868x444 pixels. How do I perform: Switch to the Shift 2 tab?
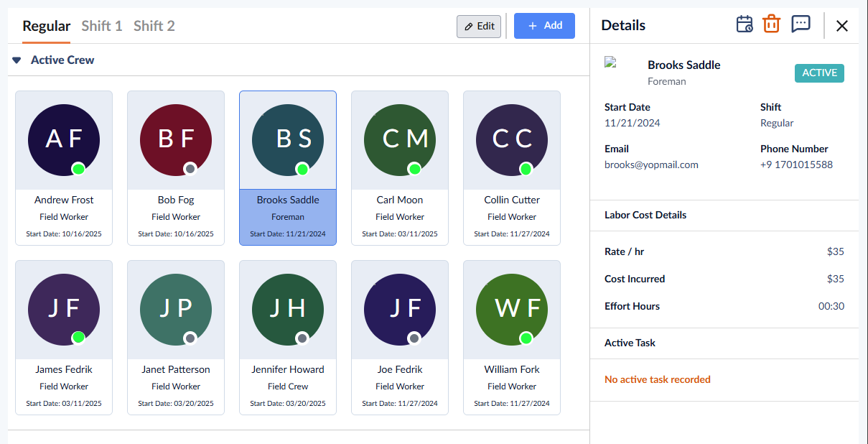point(154,26)
